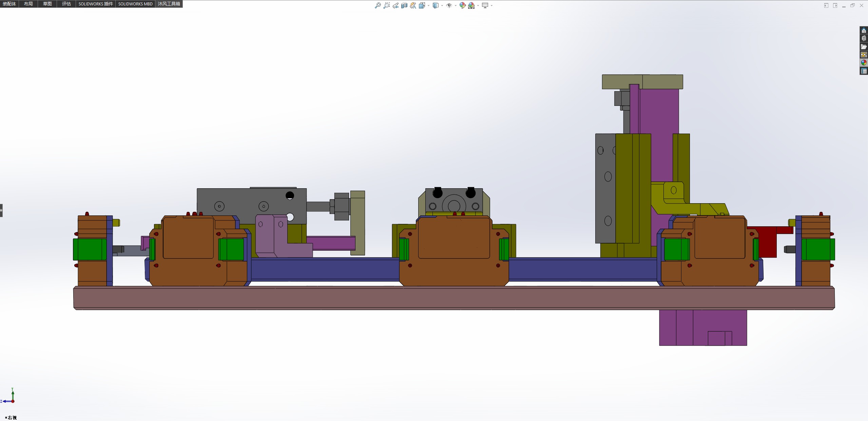868x421 pixels.
Task: Open SOLIDWORKS Resources home in task pane
Action: click(x=864, y=31)
